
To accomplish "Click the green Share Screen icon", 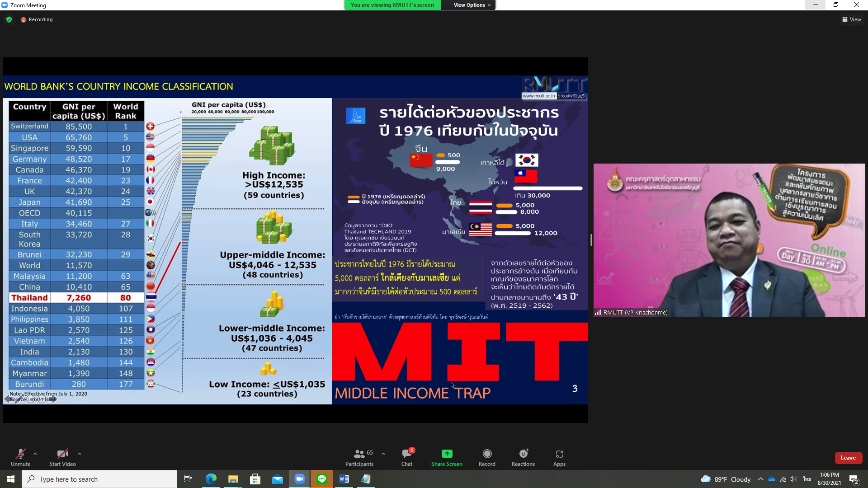I will pyautogui.click(x=447, y=454).
